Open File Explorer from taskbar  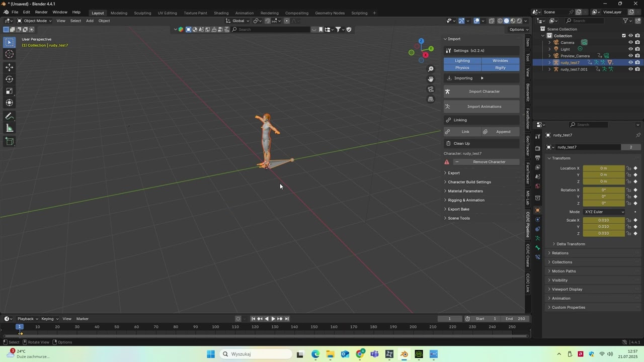click(330, 354)
